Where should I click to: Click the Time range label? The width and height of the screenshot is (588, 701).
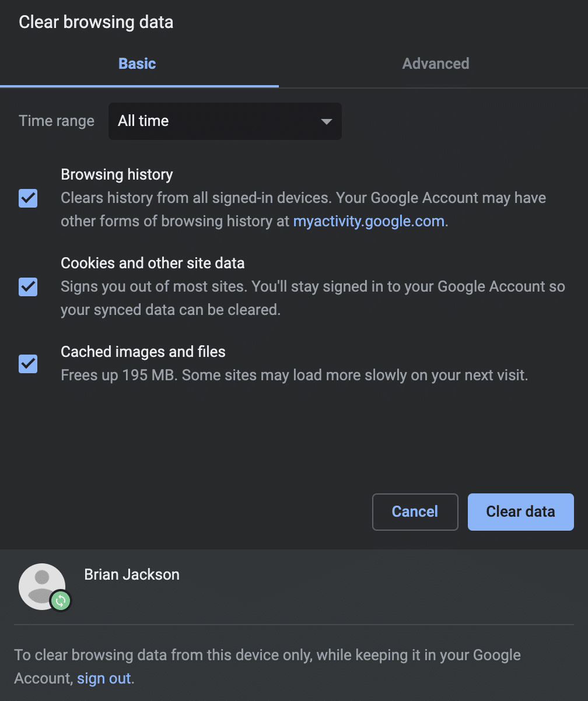click(x=56, y=121)
